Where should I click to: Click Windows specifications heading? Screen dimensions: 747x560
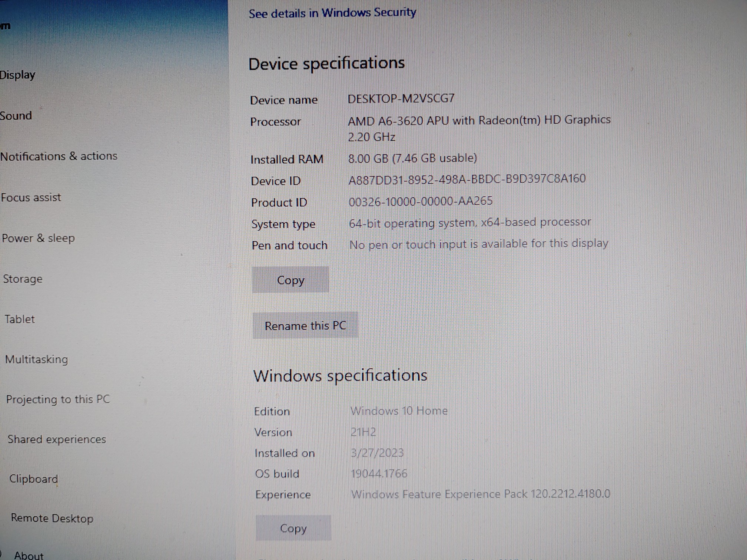point(340,376)
